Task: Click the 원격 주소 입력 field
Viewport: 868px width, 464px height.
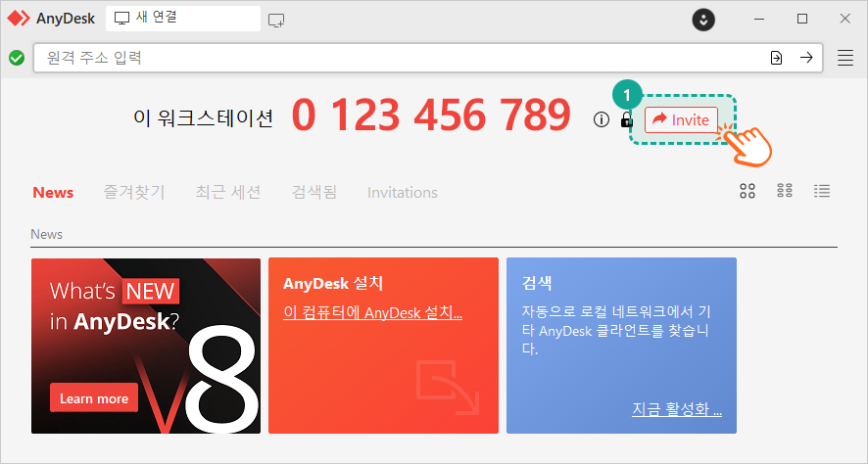Action: pos(392,58)
